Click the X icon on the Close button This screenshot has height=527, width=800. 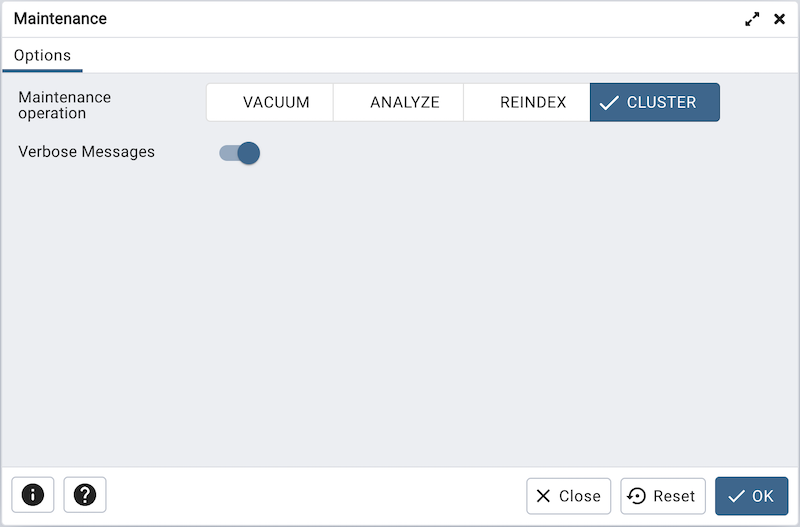point(543,496)
